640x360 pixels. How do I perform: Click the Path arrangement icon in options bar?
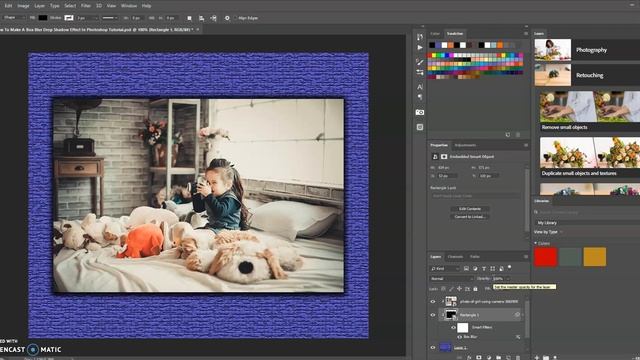(213, 18)
